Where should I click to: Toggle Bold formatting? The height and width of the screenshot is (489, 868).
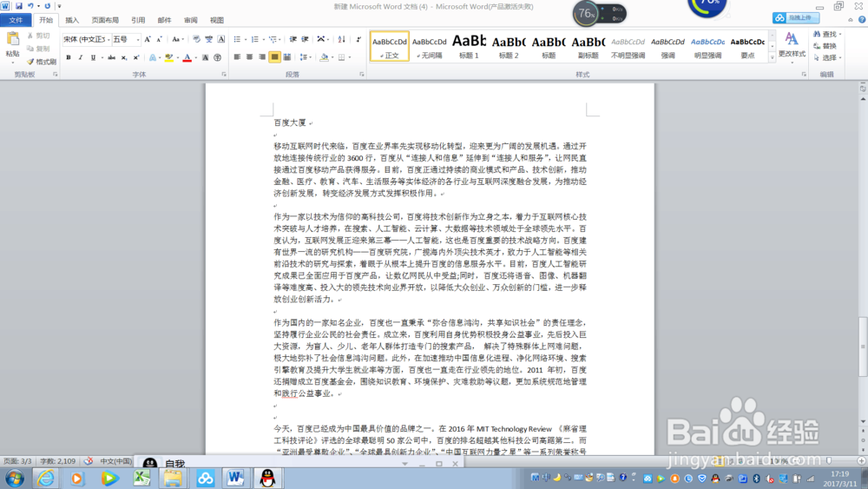click(68, 57)
